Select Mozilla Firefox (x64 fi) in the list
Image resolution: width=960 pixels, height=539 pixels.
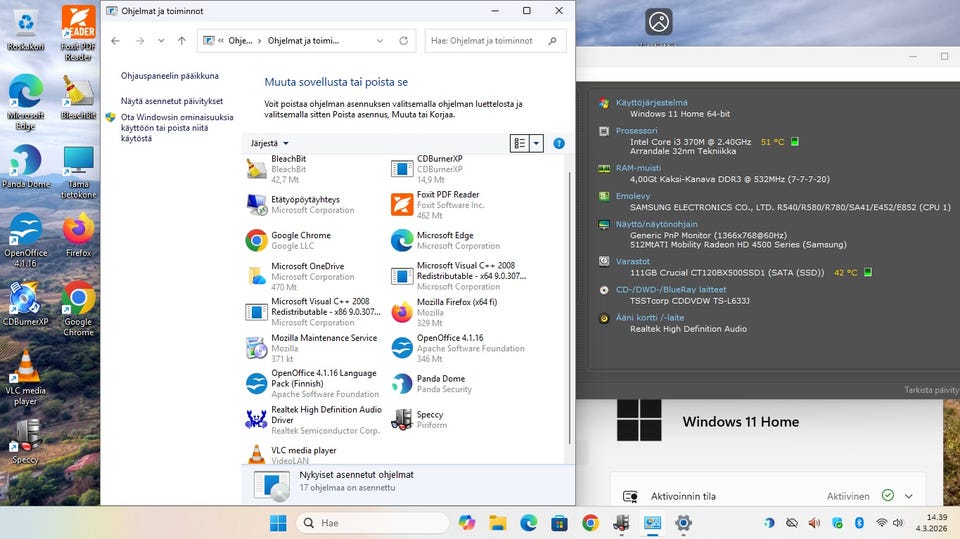pyautogui.click(x=459, y=312)
